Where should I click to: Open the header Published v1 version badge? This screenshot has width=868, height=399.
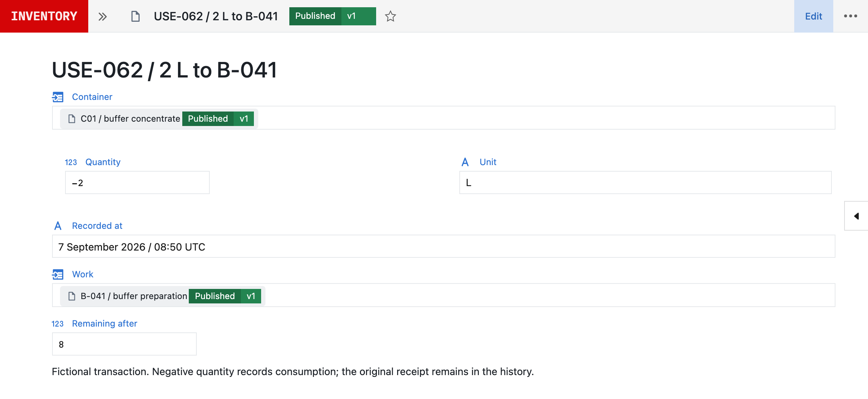pyautogui.click(x=332, y=16)
